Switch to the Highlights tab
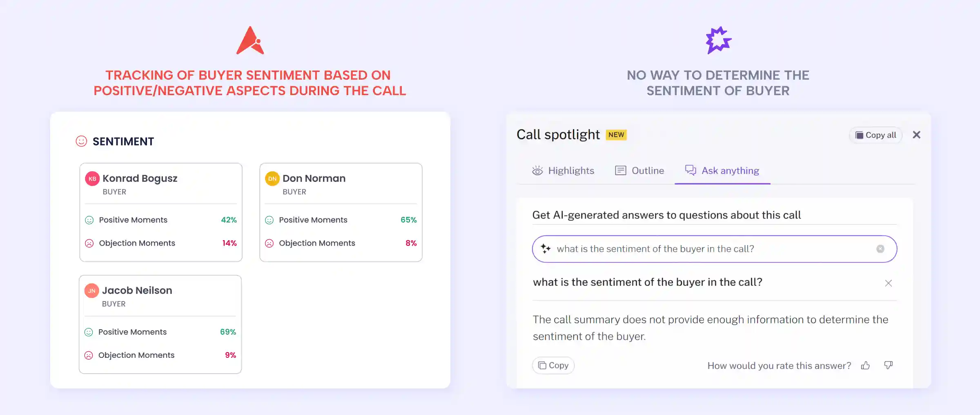Image resolution: width=980 pixels, height=415 pixels. pyautogui.click(x=563, y=171)
